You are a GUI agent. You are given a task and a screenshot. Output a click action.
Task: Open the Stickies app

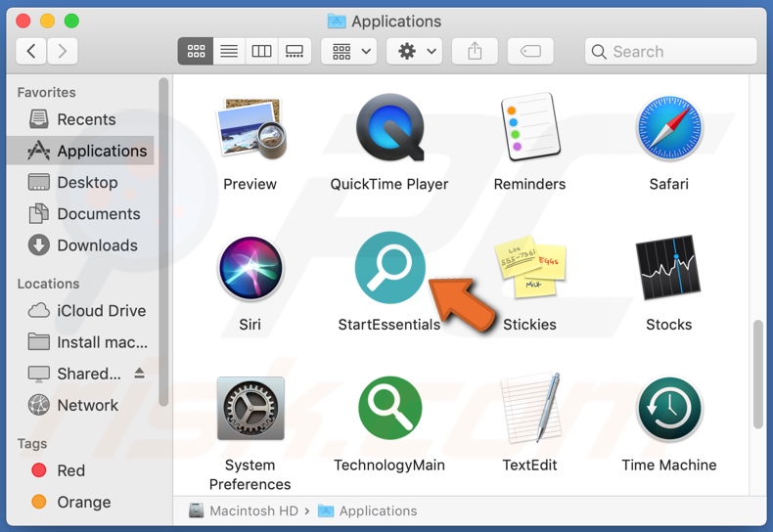[529, 269]
